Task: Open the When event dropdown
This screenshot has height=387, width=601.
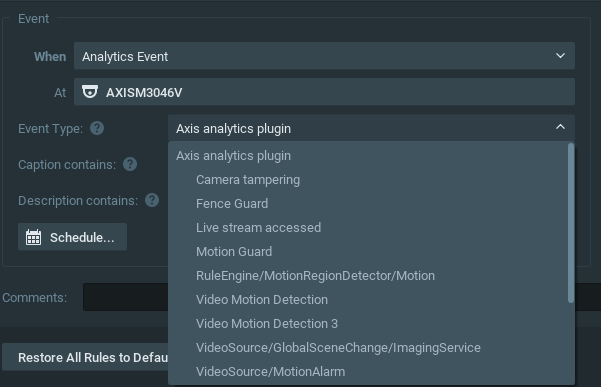Action: [324, 56]
